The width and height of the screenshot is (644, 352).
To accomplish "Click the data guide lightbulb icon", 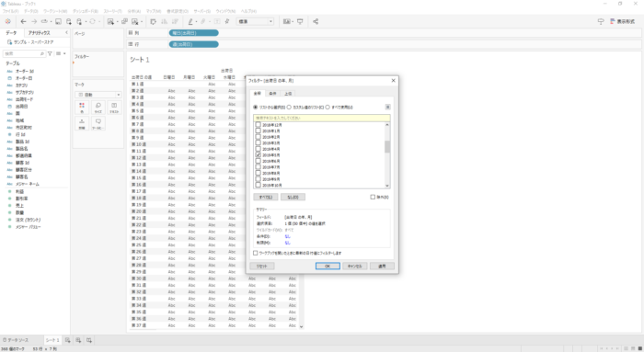I will (x=601, y=21).
